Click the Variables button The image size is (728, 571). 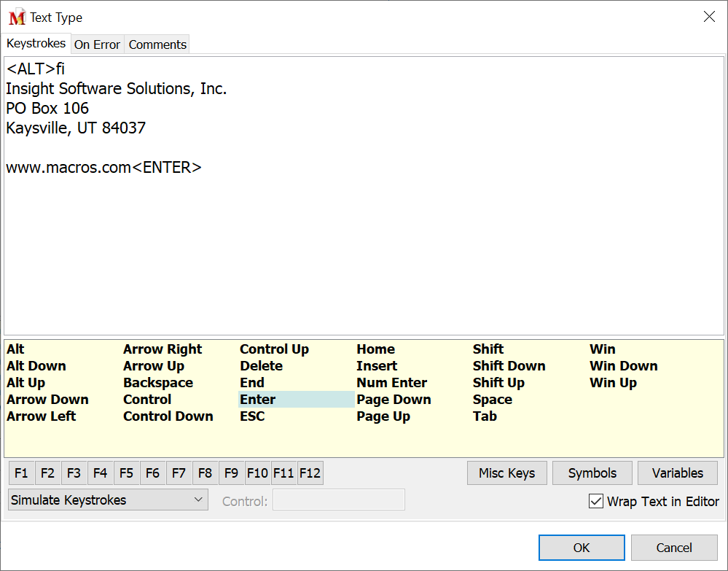[677, 473]
